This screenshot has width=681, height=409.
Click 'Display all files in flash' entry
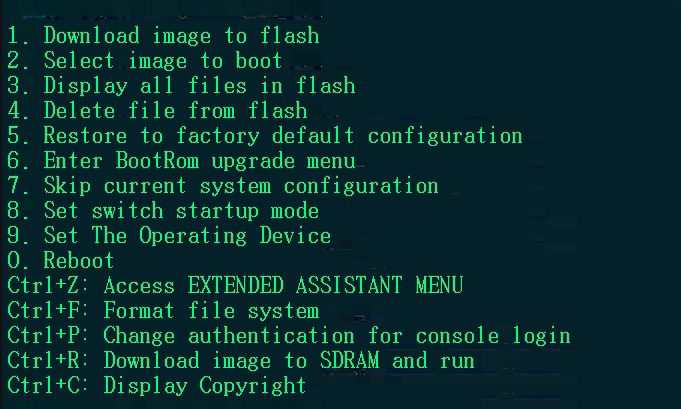click(181, 86)
